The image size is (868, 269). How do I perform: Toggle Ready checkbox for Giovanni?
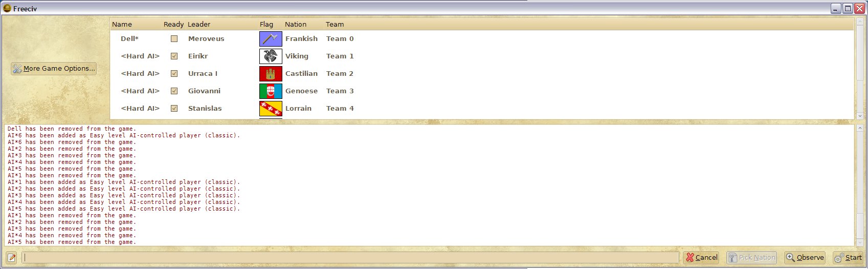174,91
